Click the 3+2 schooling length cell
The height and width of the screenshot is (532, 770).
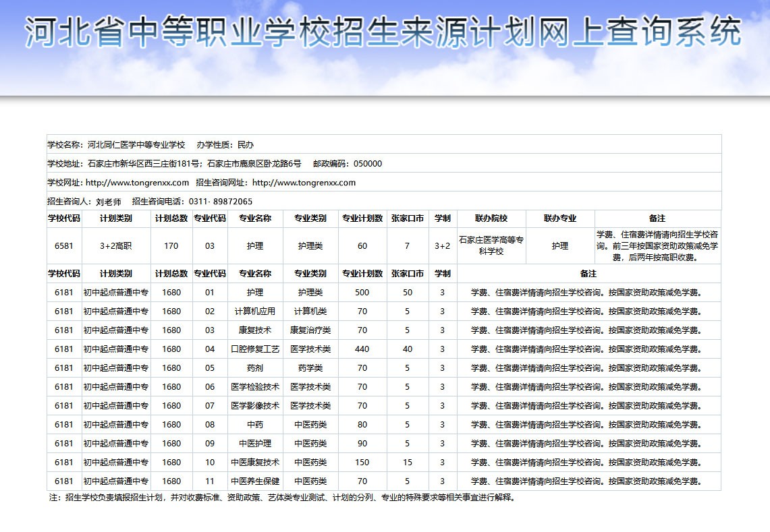click(442, 246)
